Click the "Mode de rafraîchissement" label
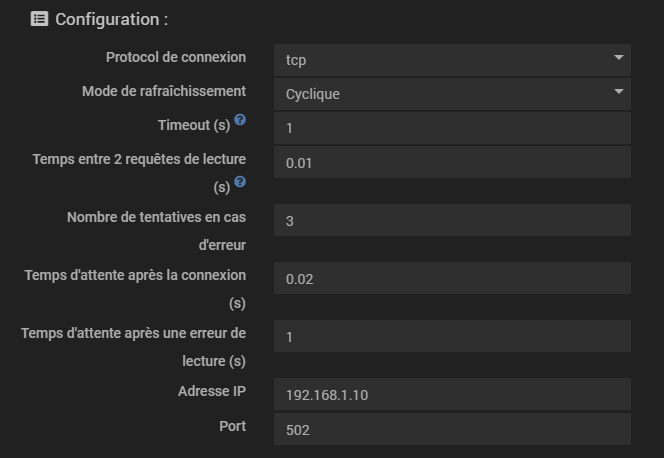This screenshot has height=458, width=664. pos(164,91)
